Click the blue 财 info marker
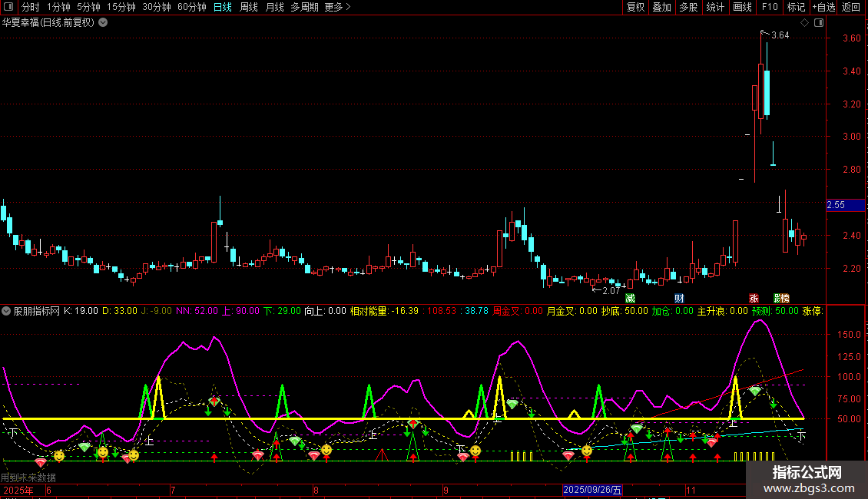The height and width of the screenshot is (499, 868). 679,298
